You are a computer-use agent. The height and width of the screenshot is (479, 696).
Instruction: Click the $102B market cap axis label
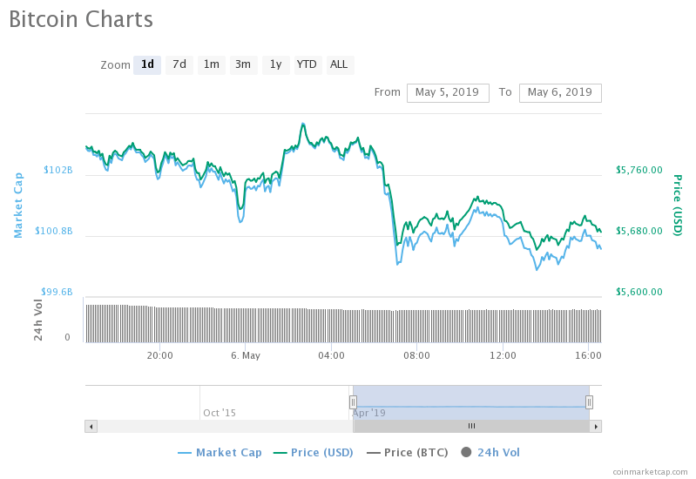click(58, 170)
